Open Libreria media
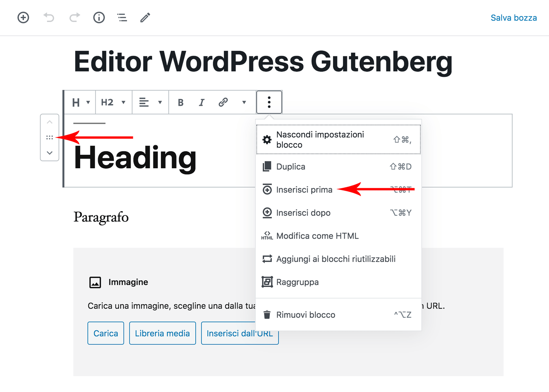The image size is (549, 392). click(162, 333)
